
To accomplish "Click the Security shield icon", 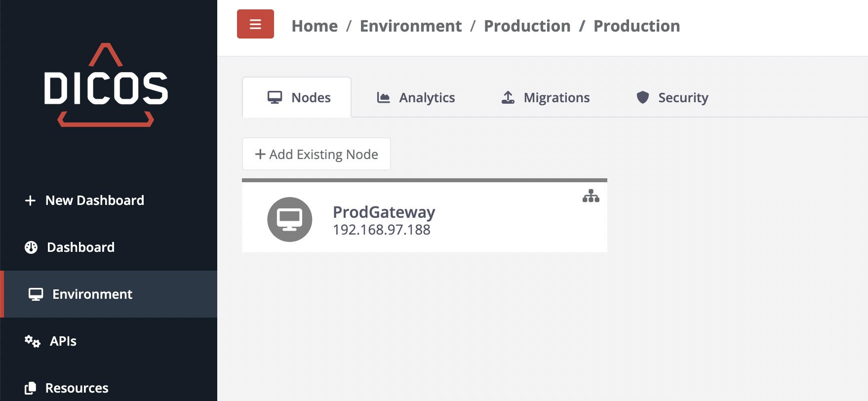I will click(x=642, y=97).
